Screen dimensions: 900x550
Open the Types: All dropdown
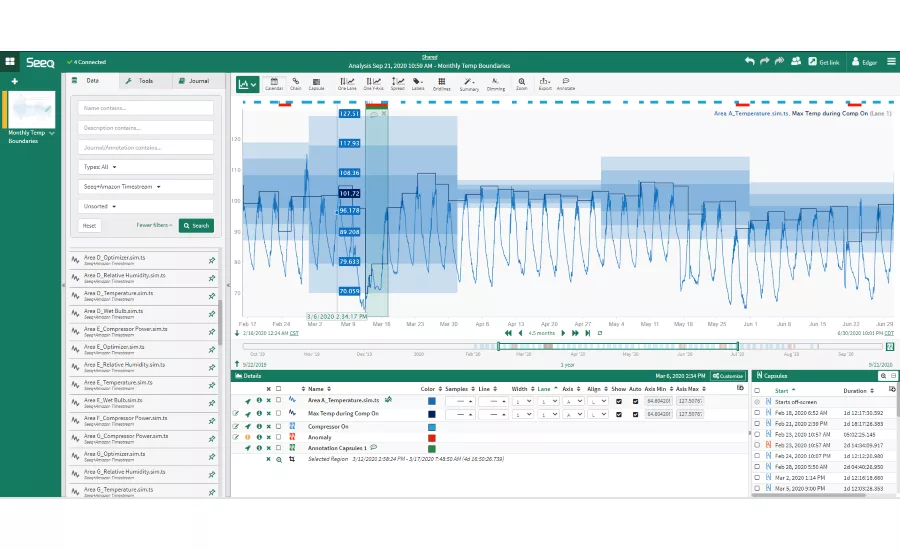(146, 167)
